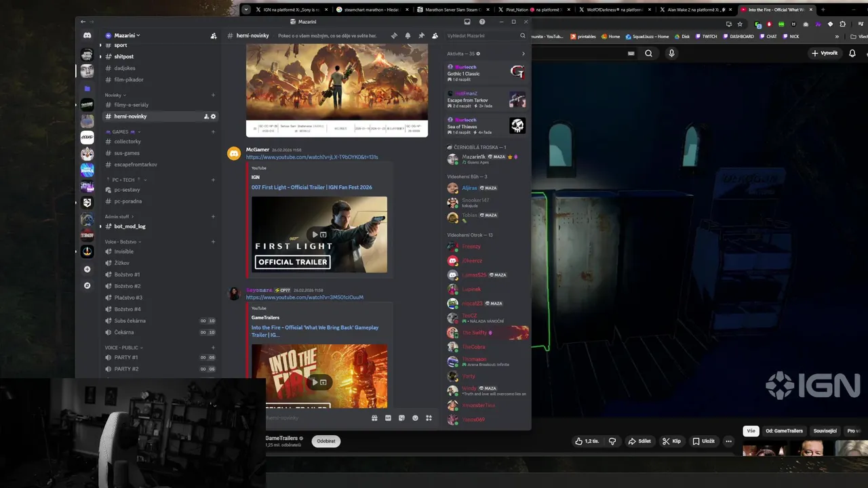Add a server plus icon in Discord
Image resolution: width=868 pixels, height=488 pixels.
[x=87, y=269]
